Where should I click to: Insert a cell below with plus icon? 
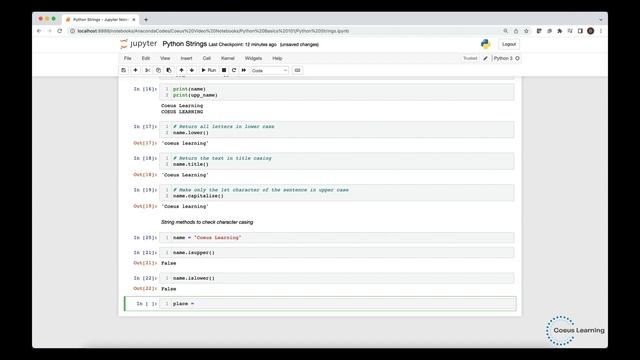pos(136,70)
